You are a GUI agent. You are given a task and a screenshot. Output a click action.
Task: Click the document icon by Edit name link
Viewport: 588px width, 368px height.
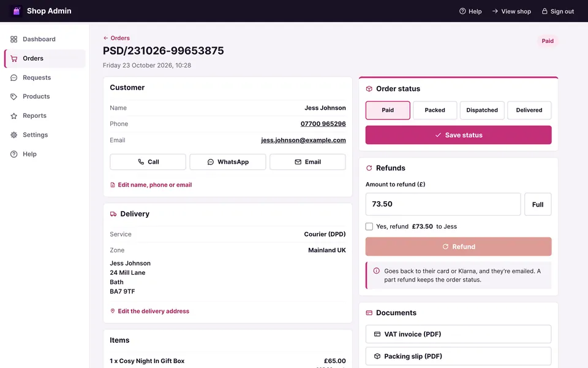coord(113,185)
